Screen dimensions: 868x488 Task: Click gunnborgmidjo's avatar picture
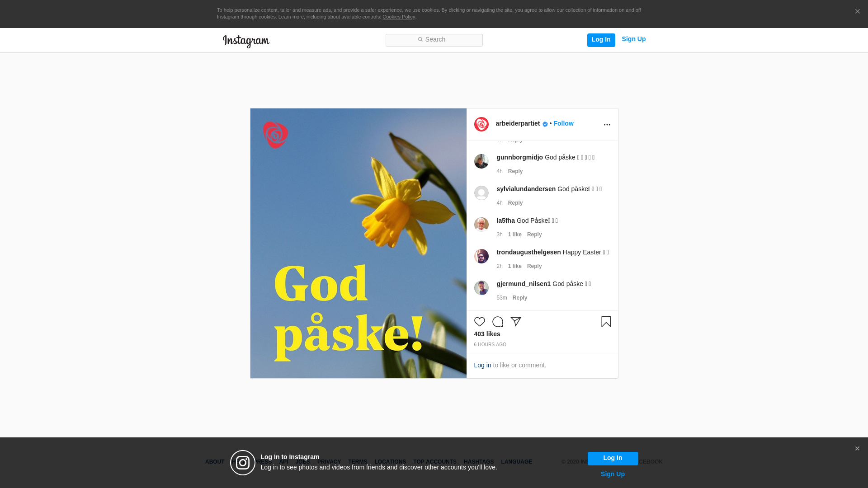481,161
